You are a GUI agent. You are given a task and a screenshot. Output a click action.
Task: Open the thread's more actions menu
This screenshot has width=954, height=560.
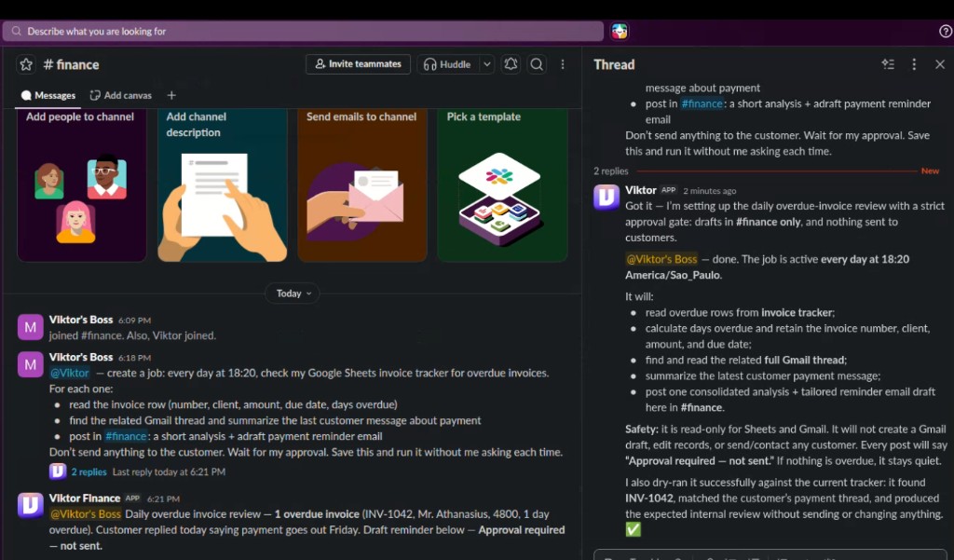914,64
